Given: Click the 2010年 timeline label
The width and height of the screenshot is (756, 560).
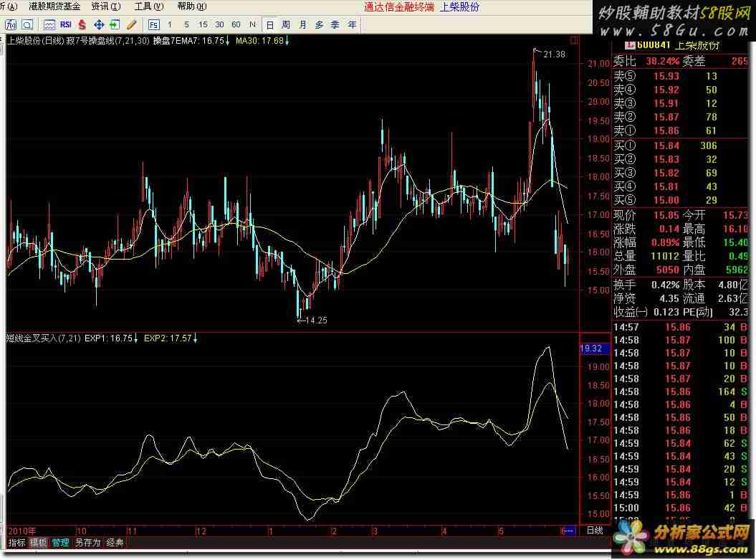Looking at the screenshot, I should point(22,531).
